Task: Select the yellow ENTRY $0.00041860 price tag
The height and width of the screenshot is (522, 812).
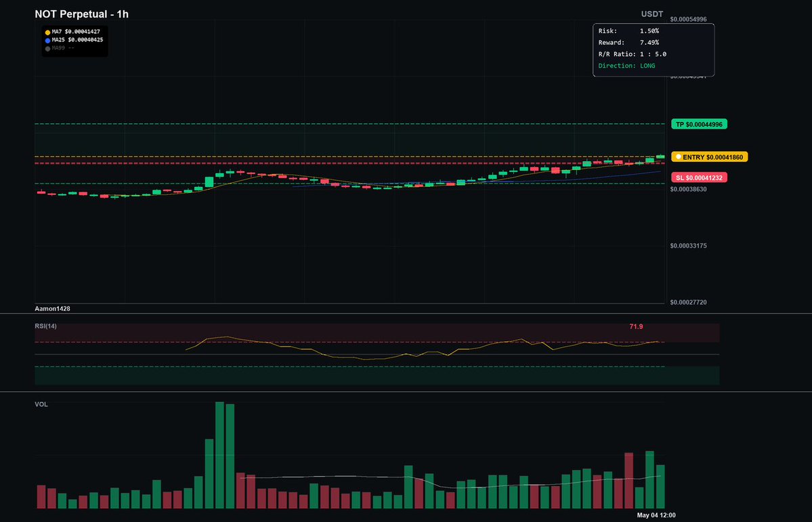Action: pyautogui.click(x=710, y=157)
